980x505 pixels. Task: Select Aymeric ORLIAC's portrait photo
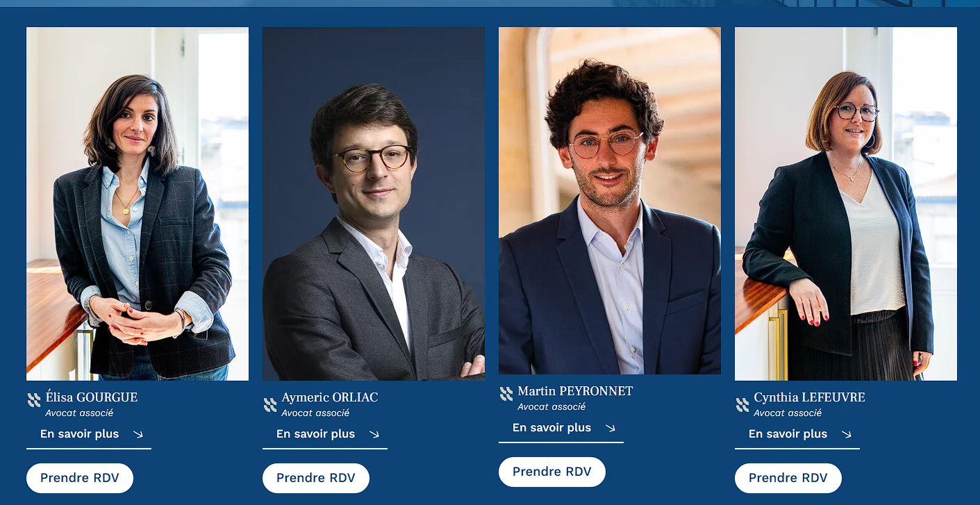click(374, 204)
